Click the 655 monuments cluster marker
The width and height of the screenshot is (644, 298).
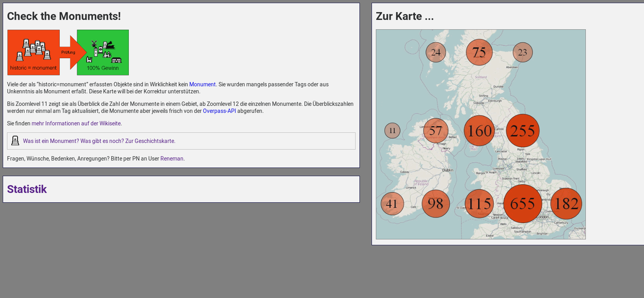(x=523, y=203)
